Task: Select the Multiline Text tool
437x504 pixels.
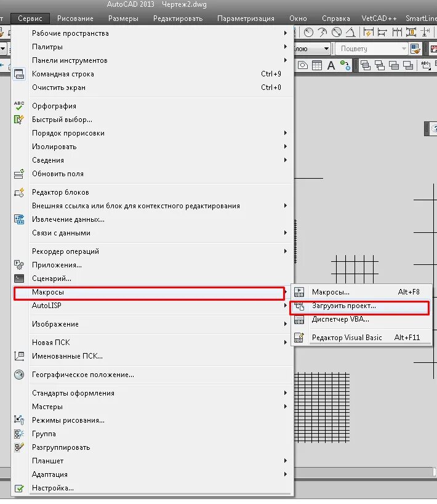Action: [x=331, y=65]
